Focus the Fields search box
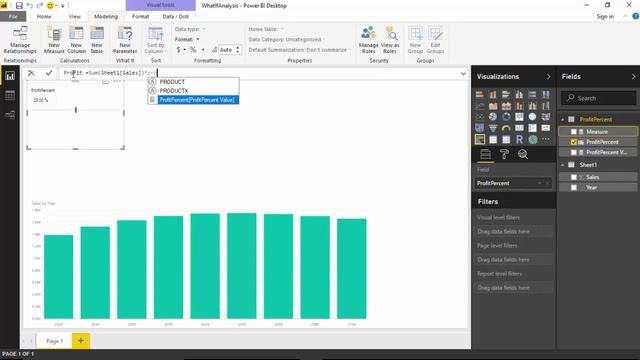 (x=598, y=98)
